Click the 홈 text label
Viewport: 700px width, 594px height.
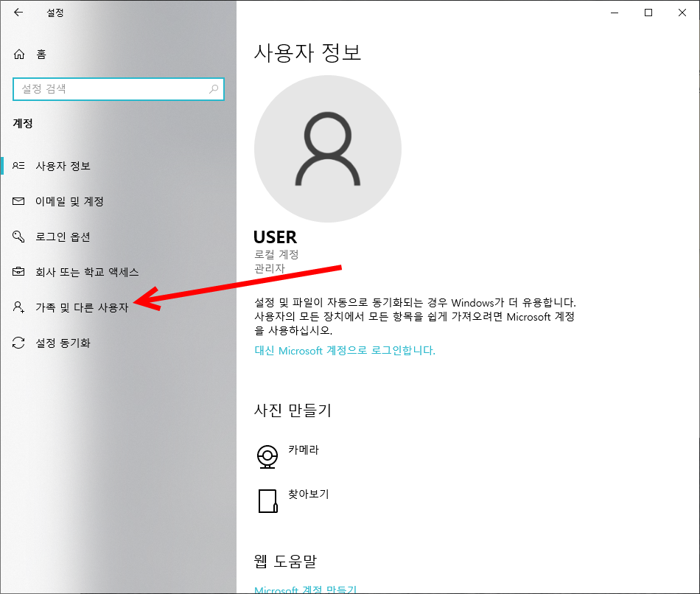click(41, 55)
